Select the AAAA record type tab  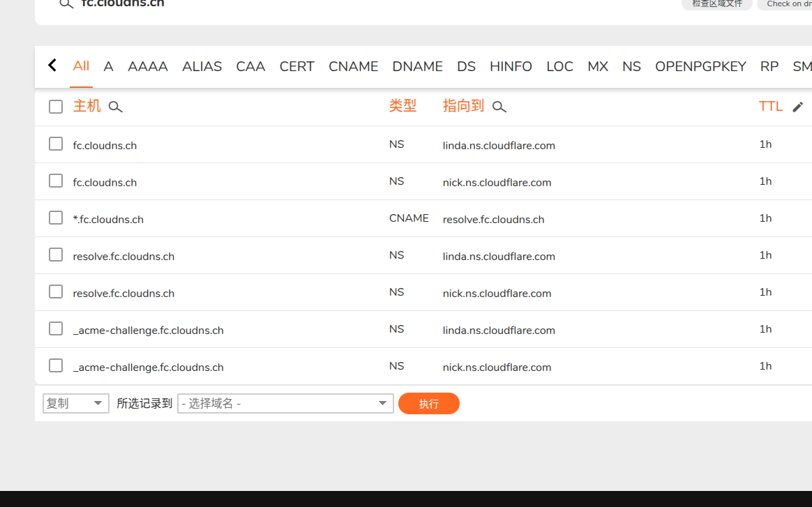coord(147,66)
